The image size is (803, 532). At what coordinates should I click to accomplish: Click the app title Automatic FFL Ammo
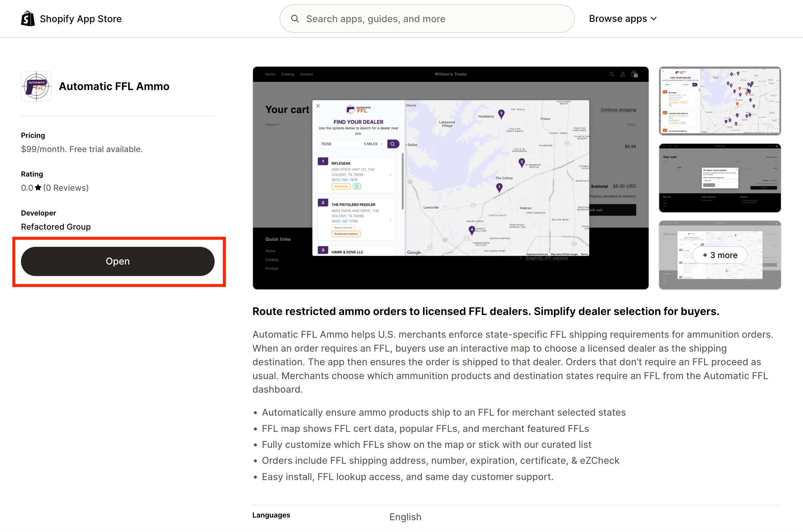point(114,86)
